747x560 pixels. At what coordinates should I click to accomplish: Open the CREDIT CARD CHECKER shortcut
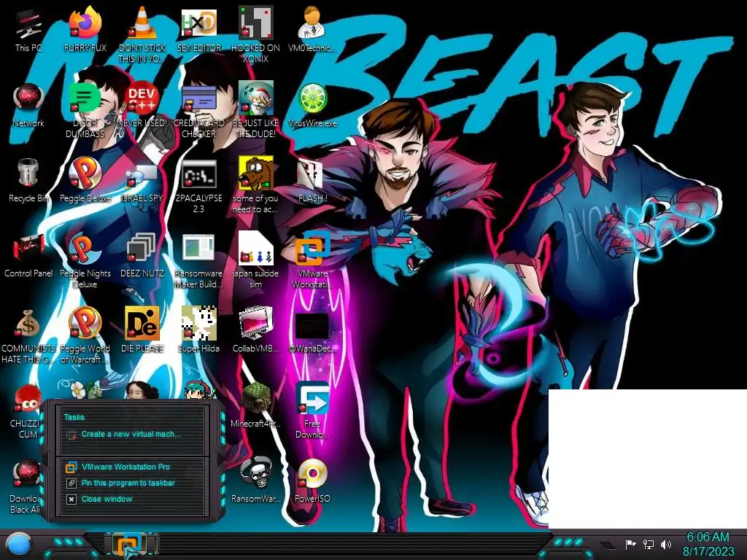(198, 111)
